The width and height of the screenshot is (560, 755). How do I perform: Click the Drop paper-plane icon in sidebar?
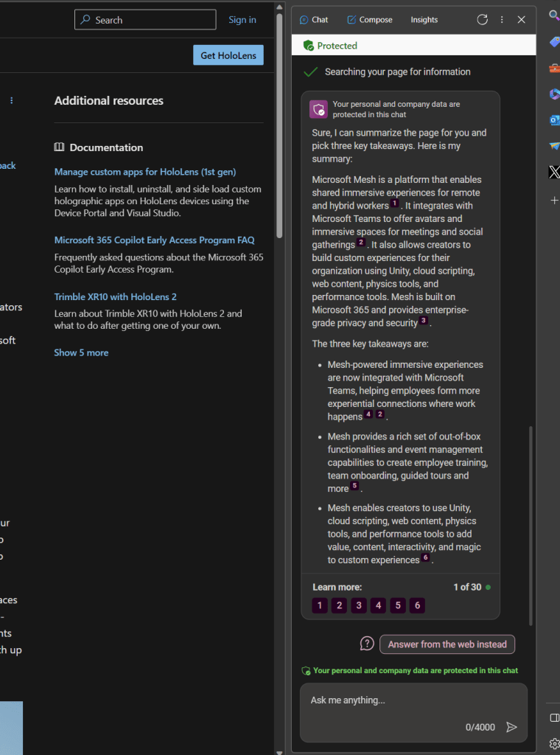coord(554,147)
